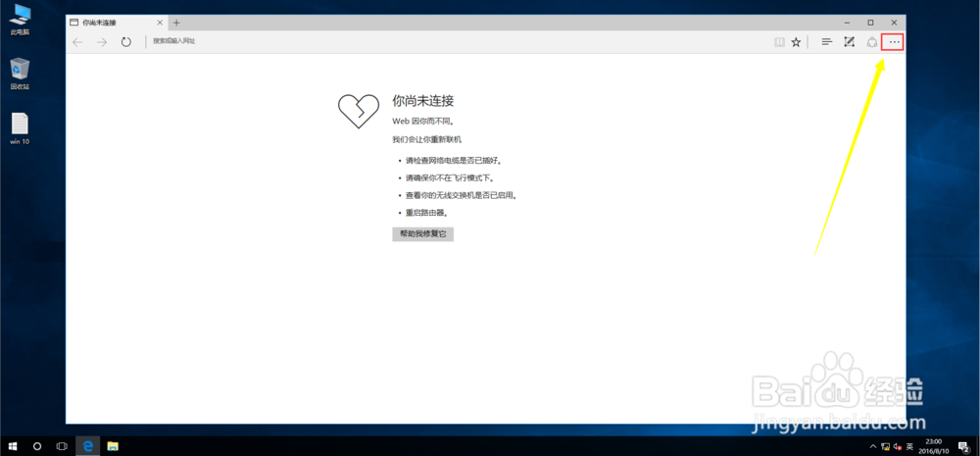
Task: Open Task View on taskbar
Action: pos(62,446)
